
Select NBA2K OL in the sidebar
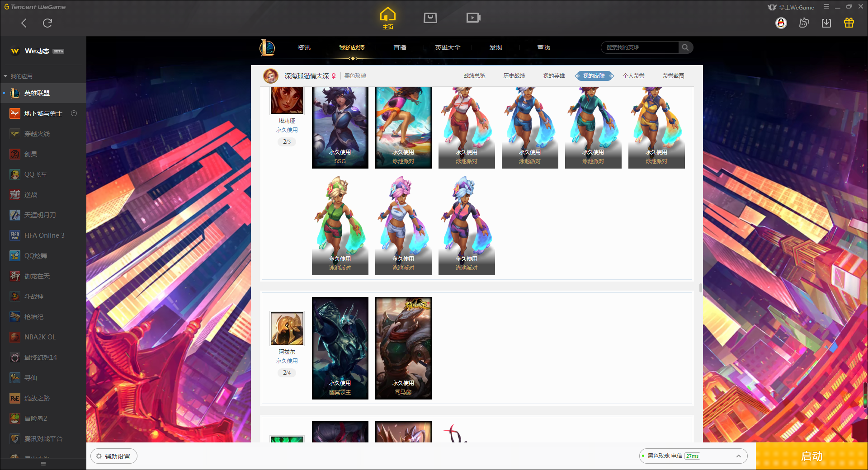coord(43,337)
